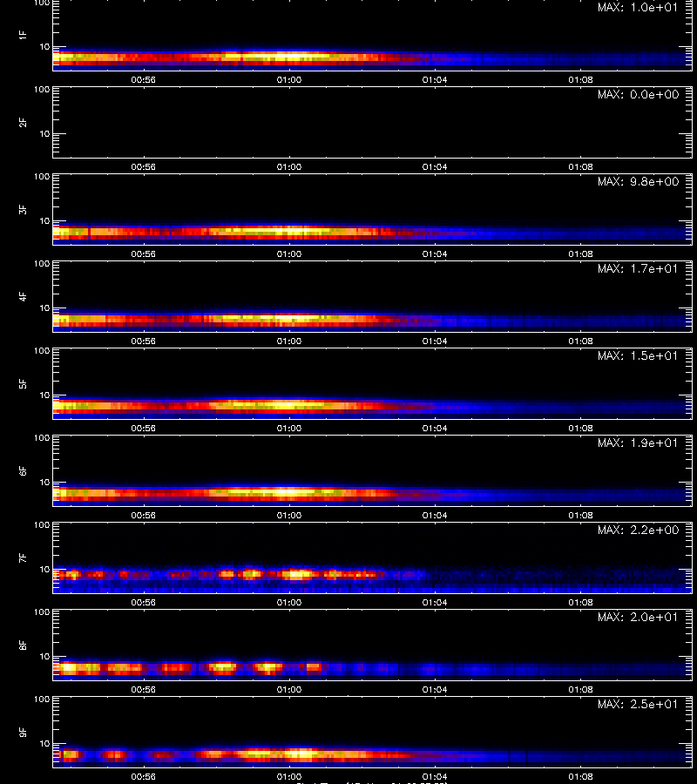Click the 100 y-axis tick of 7F panel
This screenshot has width=697, height=784.
tap(42, 525)
